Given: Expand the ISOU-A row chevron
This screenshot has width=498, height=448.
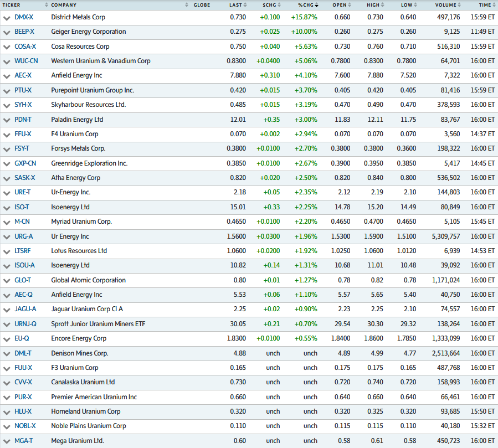Looking at the screenshot, I should (x=6, y=266).
